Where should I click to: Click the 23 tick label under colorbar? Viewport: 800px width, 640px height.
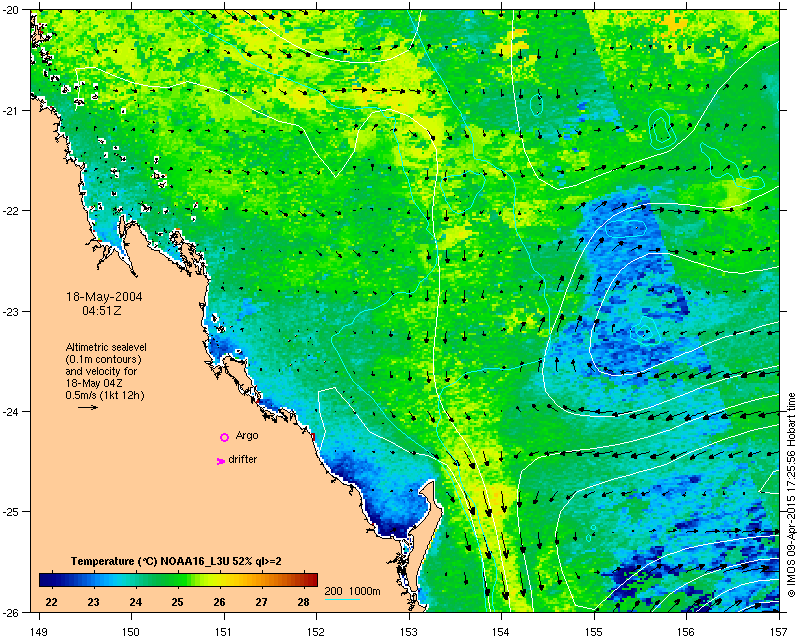93,602
